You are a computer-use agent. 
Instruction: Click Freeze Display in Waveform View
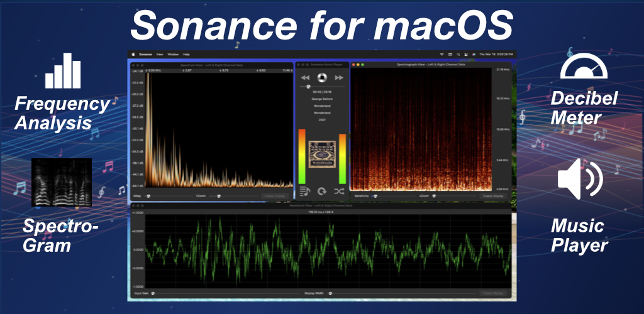pyautogui.click(x=493, y=293)
